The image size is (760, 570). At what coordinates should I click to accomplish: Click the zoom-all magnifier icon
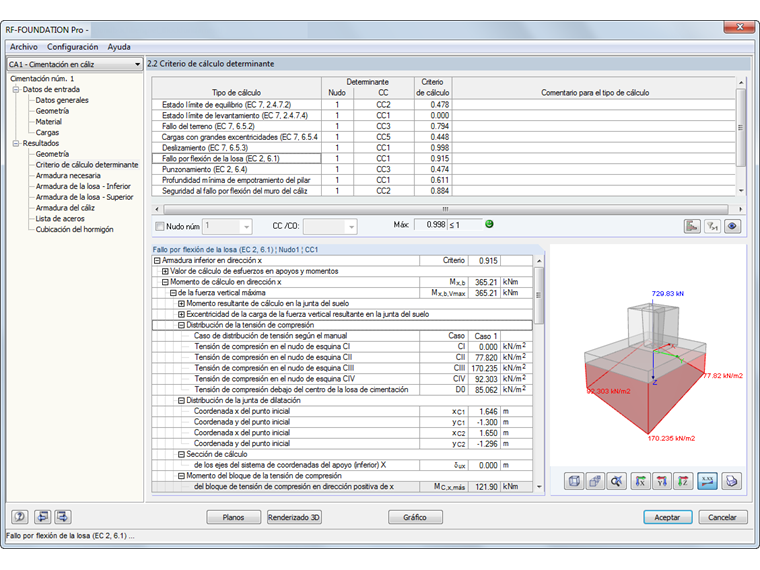click(617, 481)
